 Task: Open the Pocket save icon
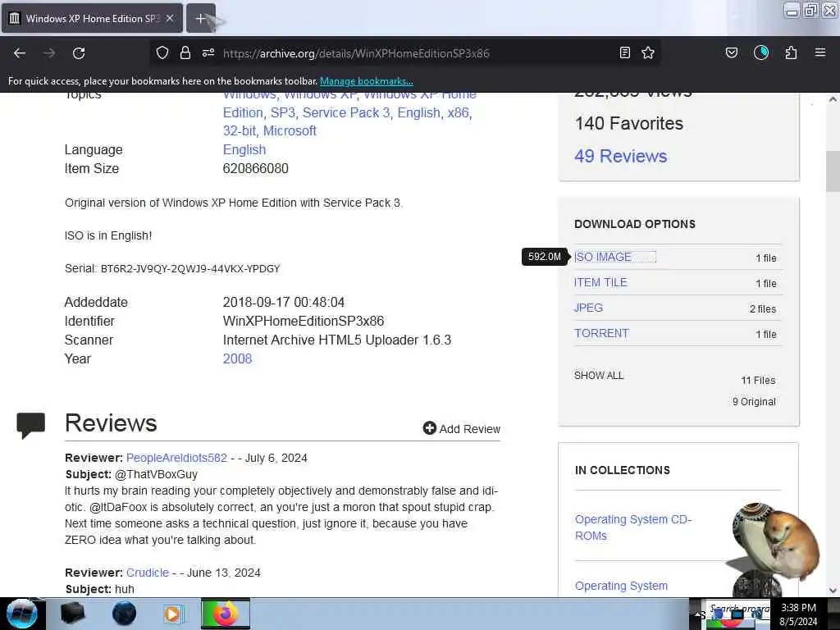tap(732, 52)
